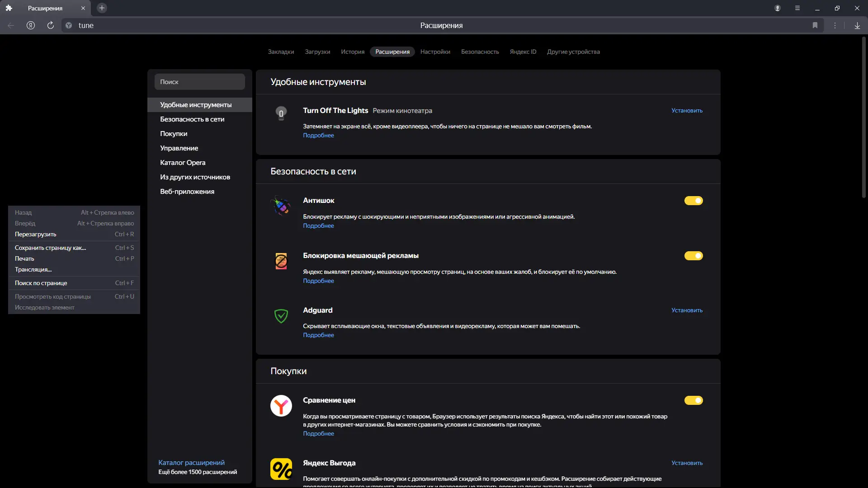Open the profile avatar icon in title bar
The width and height of the screenshot is (868, 488).
778,8
